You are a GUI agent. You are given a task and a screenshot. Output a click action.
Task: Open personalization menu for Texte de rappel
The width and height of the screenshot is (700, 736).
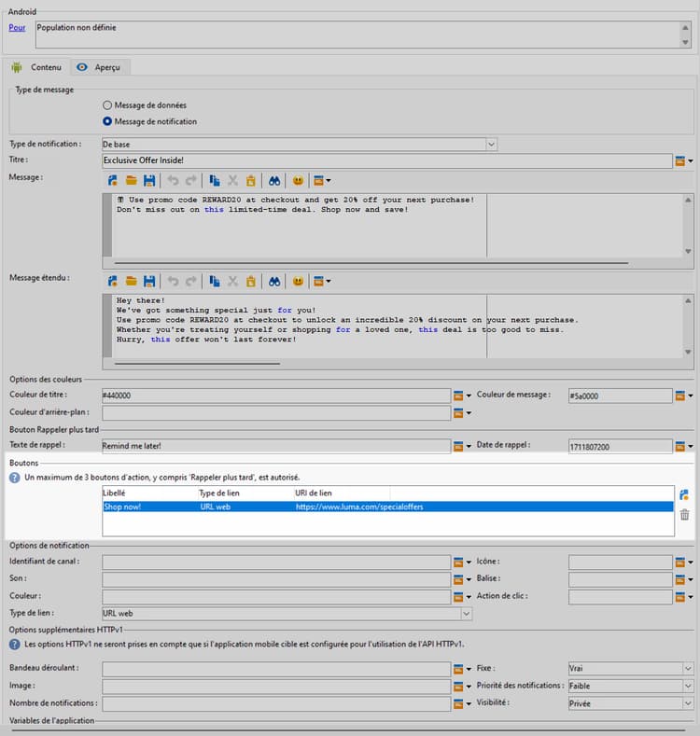(x=462, y=446)
